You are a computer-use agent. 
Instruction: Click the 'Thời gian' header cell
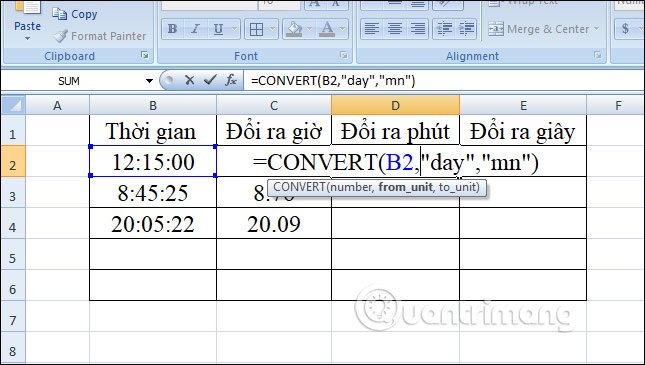click(x=153, y=130)
